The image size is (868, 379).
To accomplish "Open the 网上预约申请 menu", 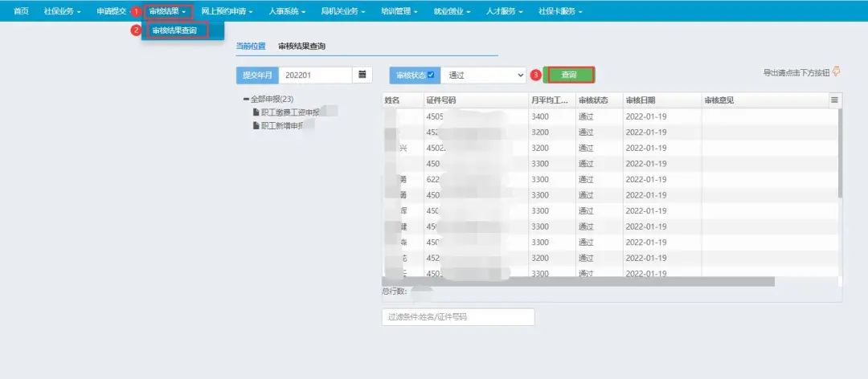I will pyautogui.click(x=227, y=11).
